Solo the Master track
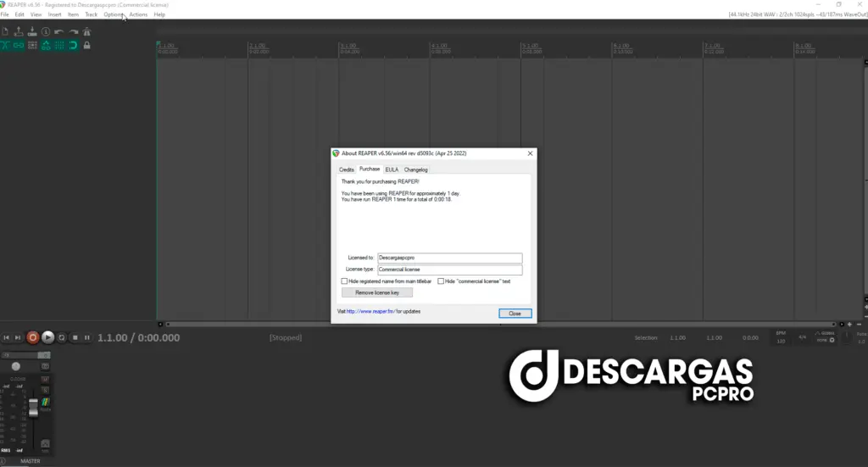The height and width of the screenshot is (467, 868). 46,391
